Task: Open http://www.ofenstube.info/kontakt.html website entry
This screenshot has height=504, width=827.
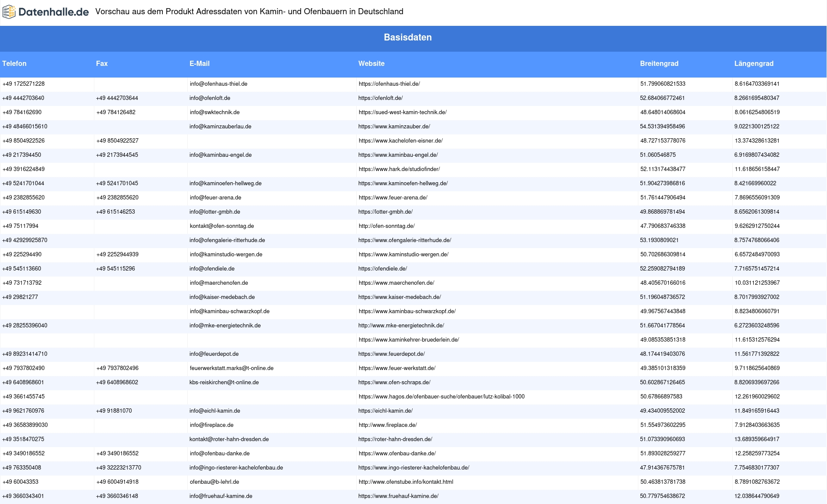Action: 406,482
